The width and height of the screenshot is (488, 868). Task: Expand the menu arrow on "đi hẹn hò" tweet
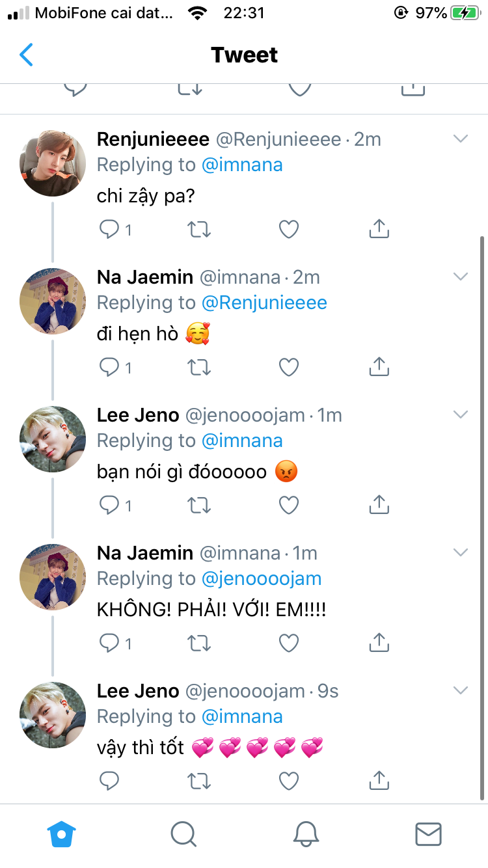tap(461, 277)
